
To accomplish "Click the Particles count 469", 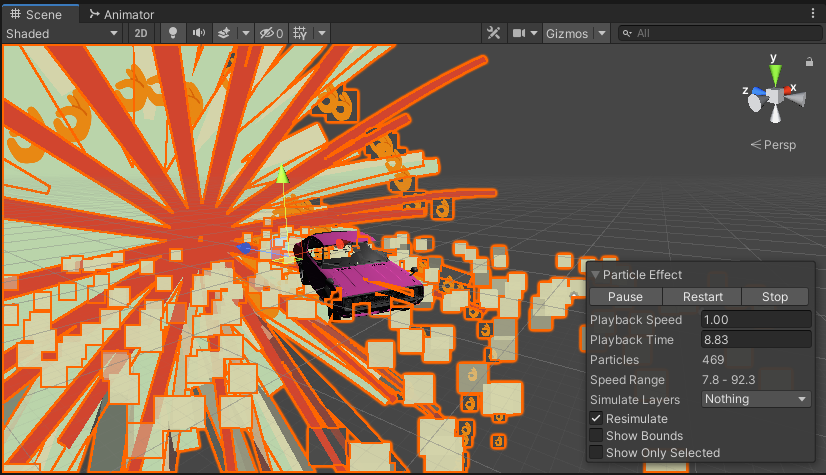I will tap(713, 360).
